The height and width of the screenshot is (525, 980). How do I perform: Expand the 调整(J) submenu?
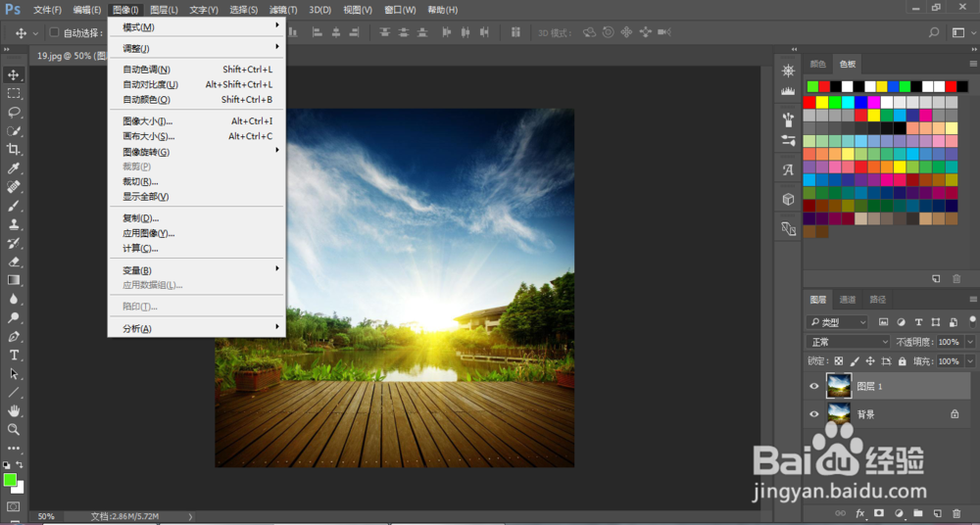click(197, 48)
